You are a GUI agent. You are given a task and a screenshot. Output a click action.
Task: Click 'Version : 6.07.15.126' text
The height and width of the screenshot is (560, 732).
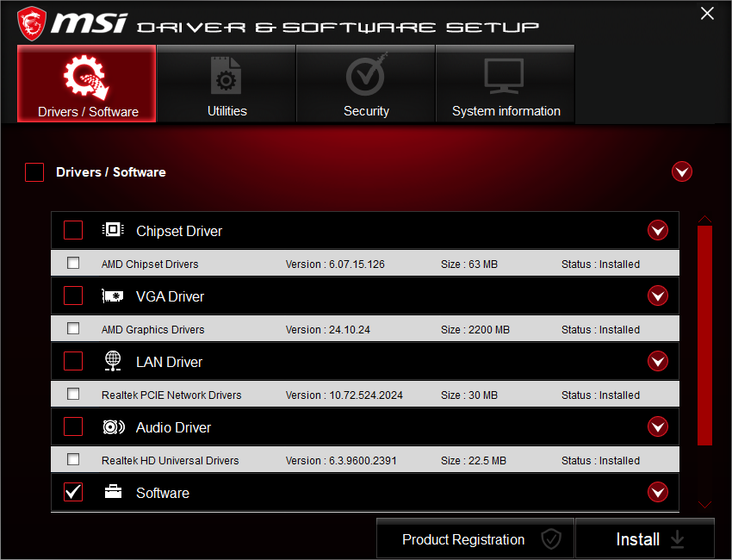click(335, 264)
